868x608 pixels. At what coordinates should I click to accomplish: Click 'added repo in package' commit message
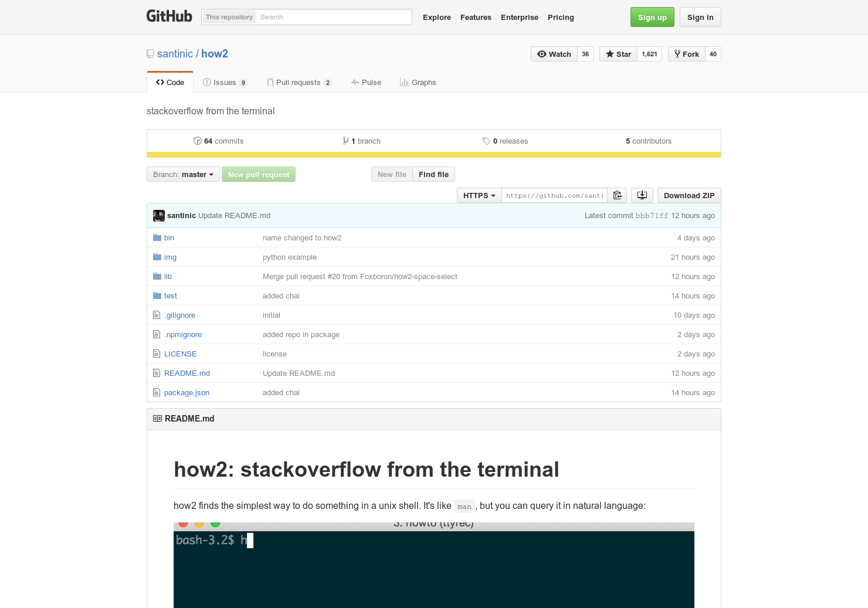click(301, 334)
